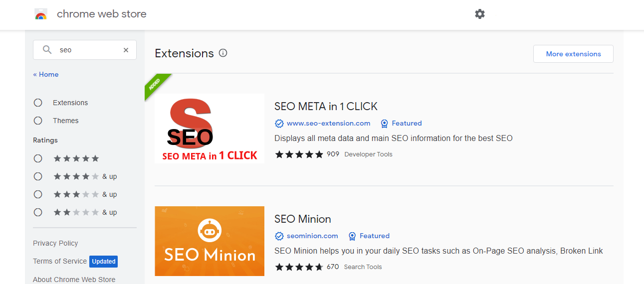The image size is (644, 284).
Task: Open the settings gear menu
Action: [x=480, y=14]
